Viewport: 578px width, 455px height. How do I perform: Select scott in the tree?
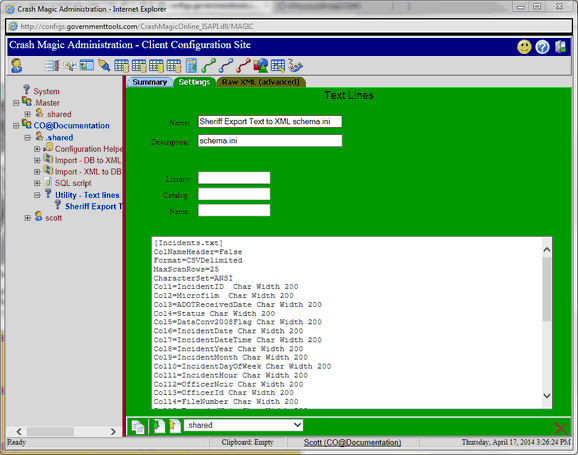click(x=53, y=218)
